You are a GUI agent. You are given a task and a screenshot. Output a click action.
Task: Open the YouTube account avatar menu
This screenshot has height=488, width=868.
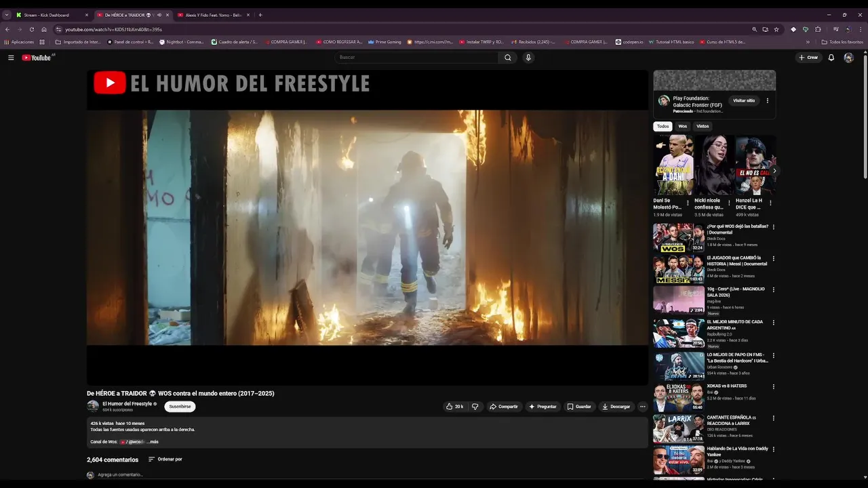coord(848,58)
